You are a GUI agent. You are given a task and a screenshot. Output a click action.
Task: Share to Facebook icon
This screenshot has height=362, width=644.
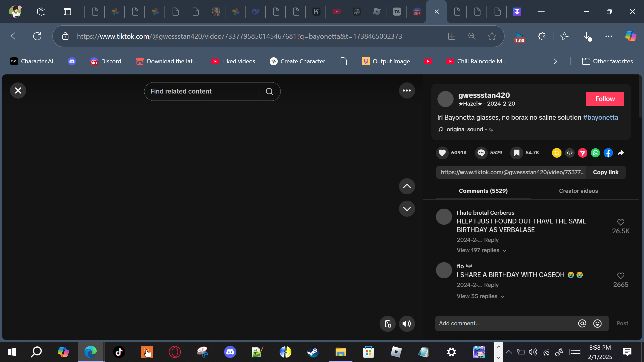608,153
